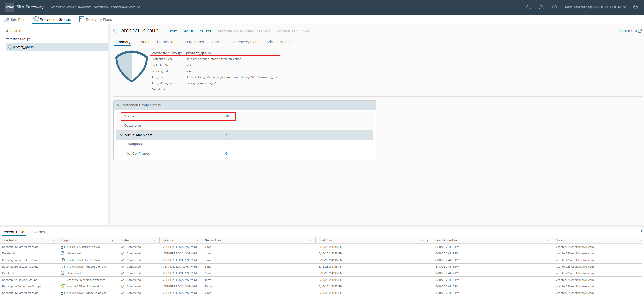Image resolution: width=644 pixels, height=298 pixels.
Task: Click the Datastores count link 1
Action: [x=225, y=126]
